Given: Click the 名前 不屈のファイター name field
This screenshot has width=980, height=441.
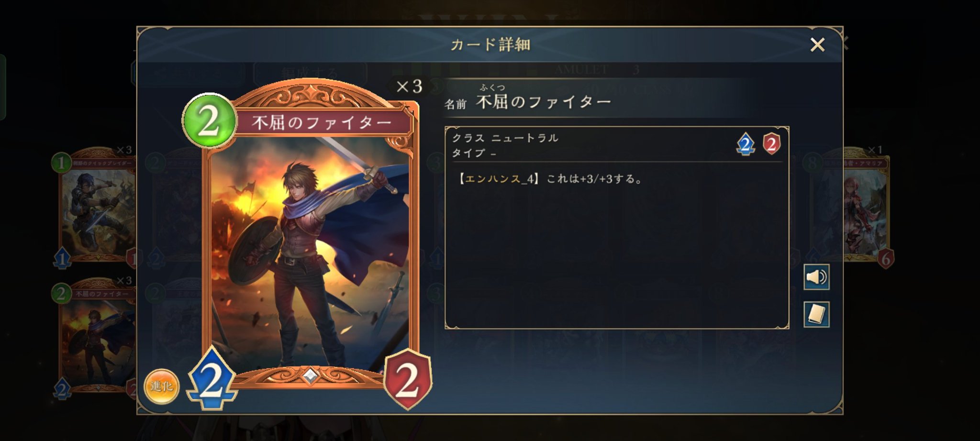Looking at the screenshot, I should [x=528, y=100].
